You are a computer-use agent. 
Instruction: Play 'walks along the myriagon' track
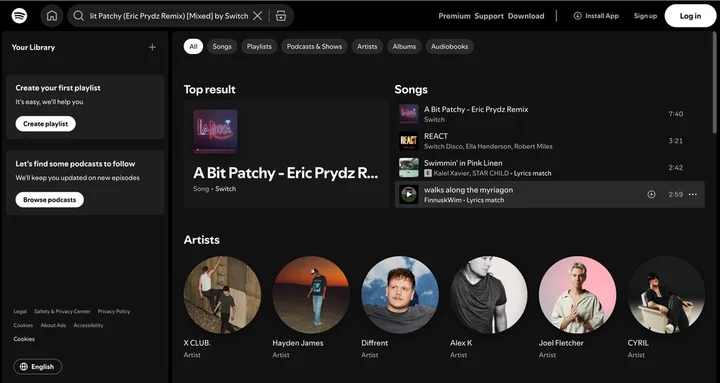pyautogui.click(x=409, y=194)
